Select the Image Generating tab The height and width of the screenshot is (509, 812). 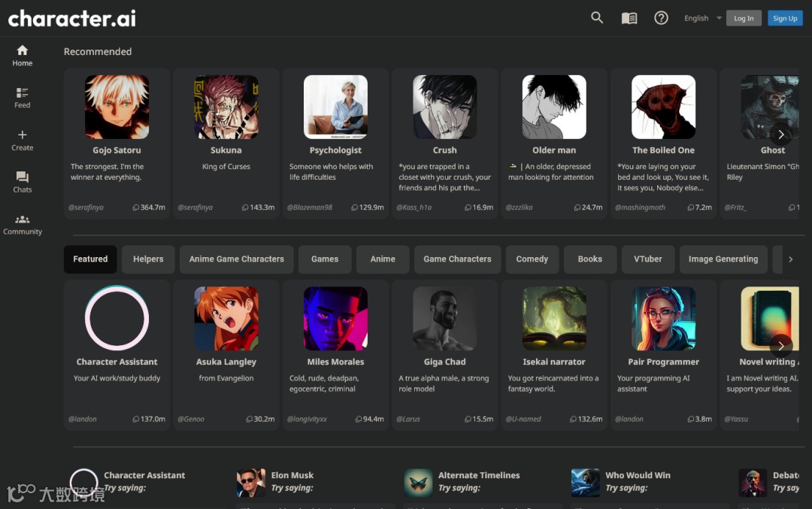[723, 259]
